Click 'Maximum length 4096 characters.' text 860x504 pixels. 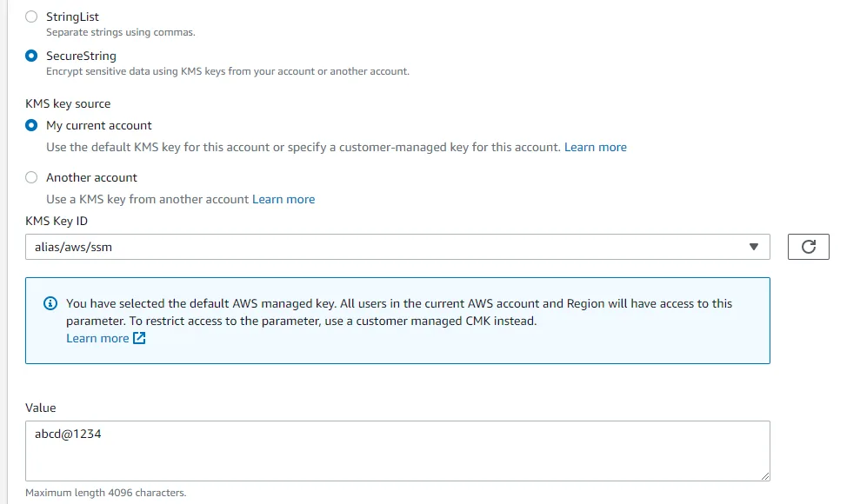[106, 493]
